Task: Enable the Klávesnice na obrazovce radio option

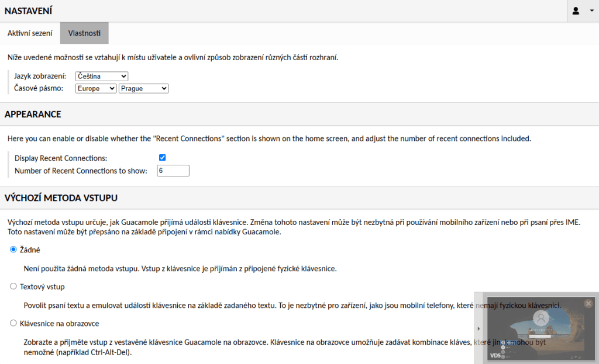Action: 13,323
